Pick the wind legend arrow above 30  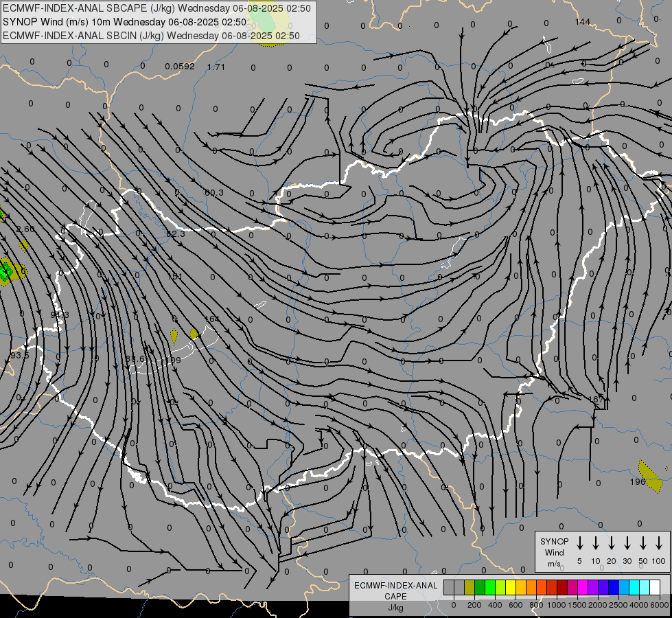[x=627, y=543]
